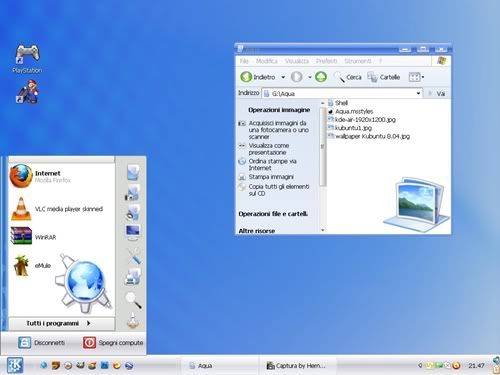Viewport: 500px width, 375px height.
Task: Click the green Up folder button
Action: pos(321,77)
